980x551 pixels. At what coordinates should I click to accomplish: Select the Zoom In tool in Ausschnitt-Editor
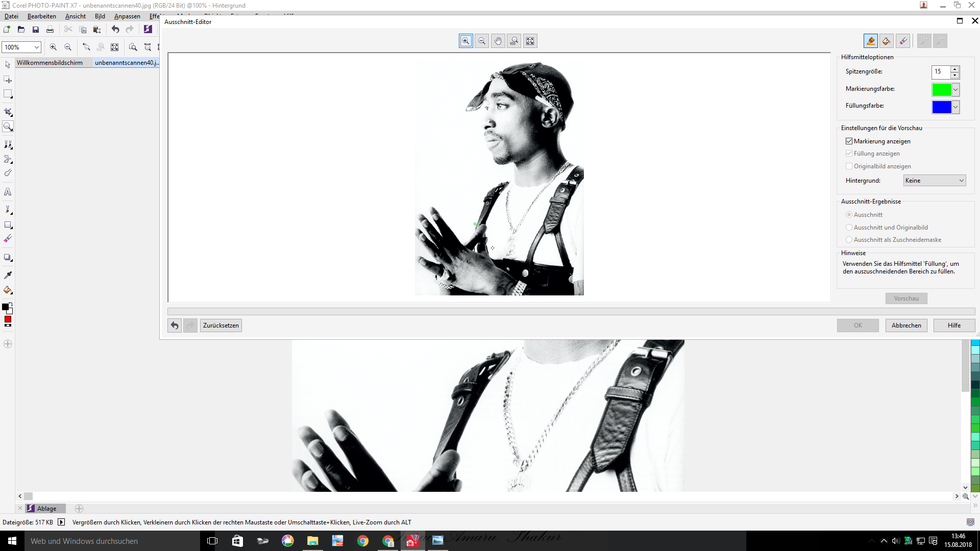click(465, 41)
